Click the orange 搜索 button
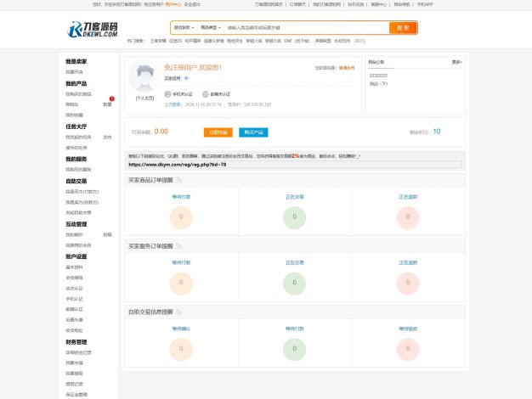 pyautogui.click(x=403, y=28)
